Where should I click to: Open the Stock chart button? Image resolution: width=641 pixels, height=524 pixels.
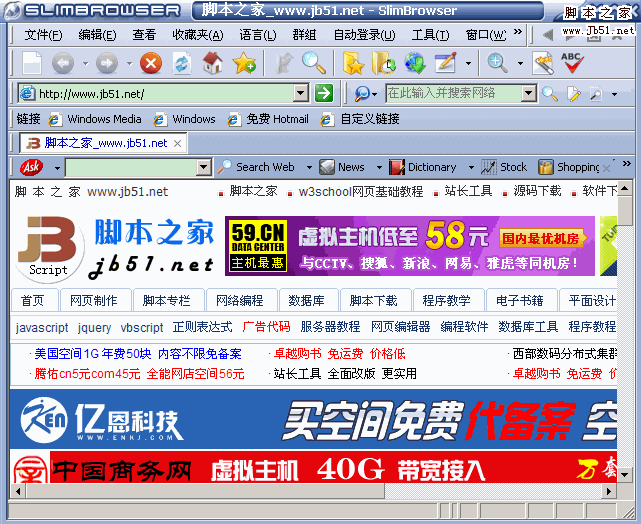click(503, 167)
